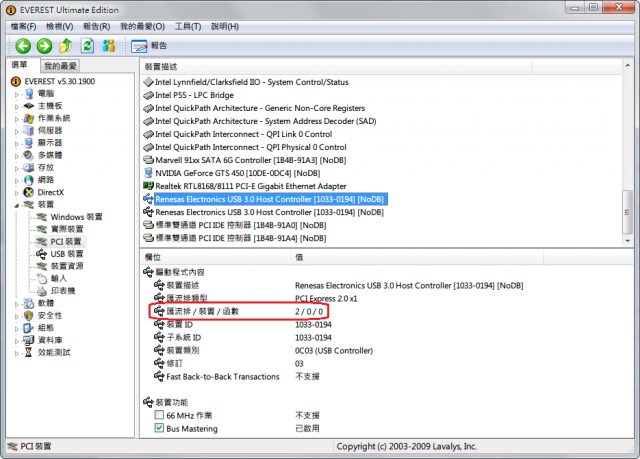
Task: Click device list scrollbar up arrow
Action: click(x=628, y=65)
